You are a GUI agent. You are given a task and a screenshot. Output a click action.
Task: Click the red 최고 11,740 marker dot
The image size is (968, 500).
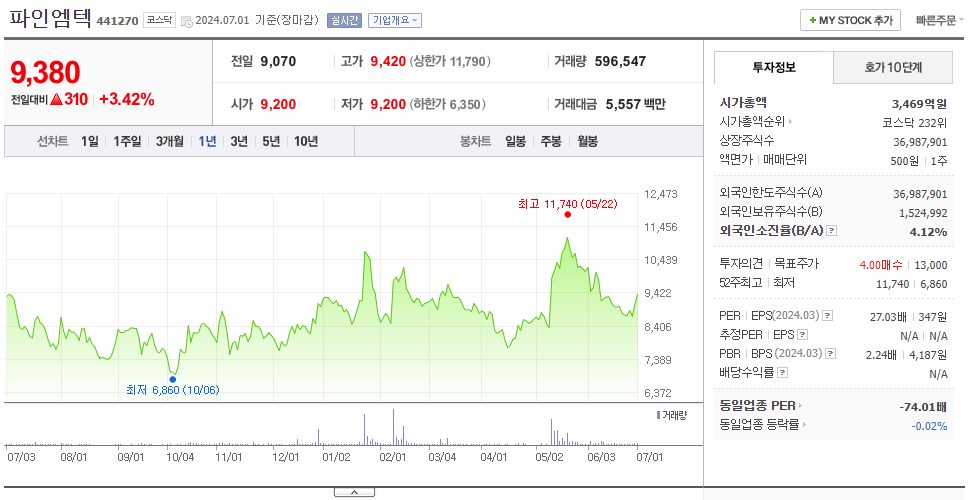click(567, 215)
